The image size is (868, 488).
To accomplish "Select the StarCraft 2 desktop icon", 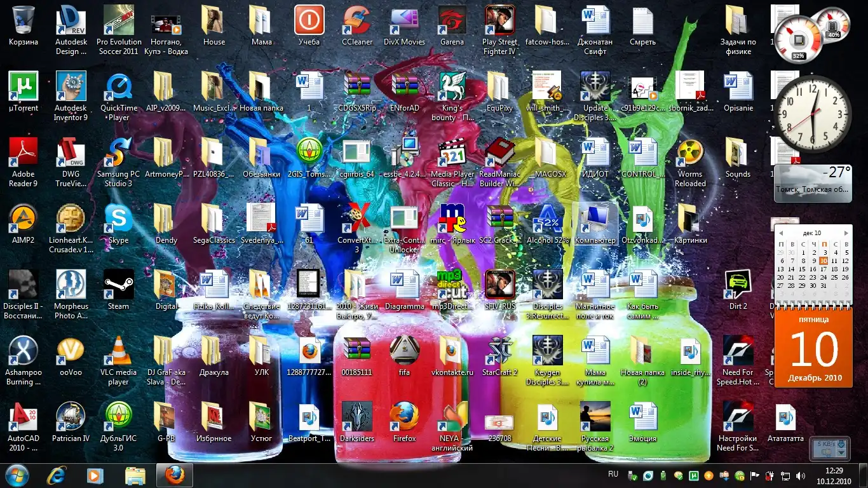I will coord(499,351).
